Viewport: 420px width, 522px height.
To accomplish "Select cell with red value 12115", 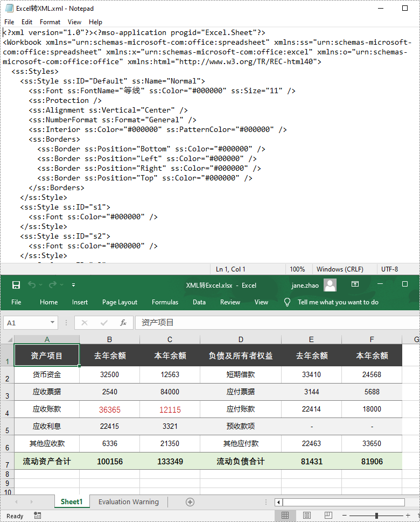I will click(x=170, y=409).
